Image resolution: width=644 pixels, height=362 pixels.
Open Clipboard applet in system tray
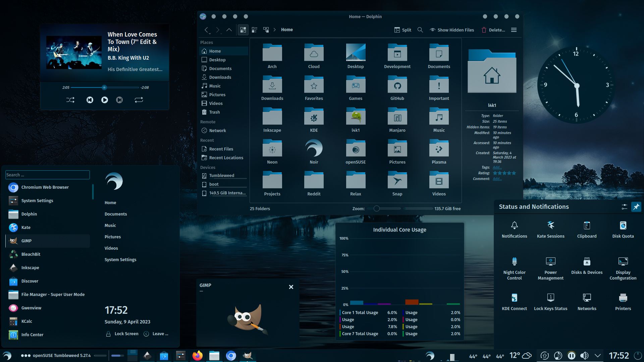tap(587, 230)
